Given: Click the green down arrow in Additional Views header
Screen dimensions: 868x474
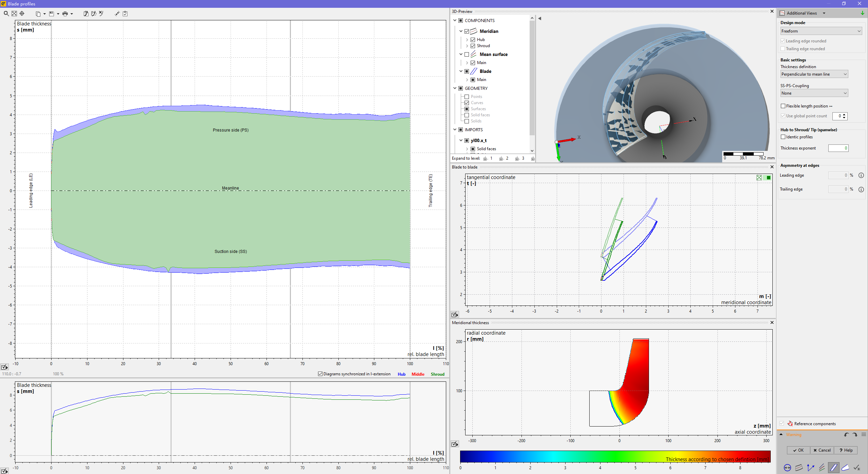Looking at the screenshot, I should coord(862,13).
